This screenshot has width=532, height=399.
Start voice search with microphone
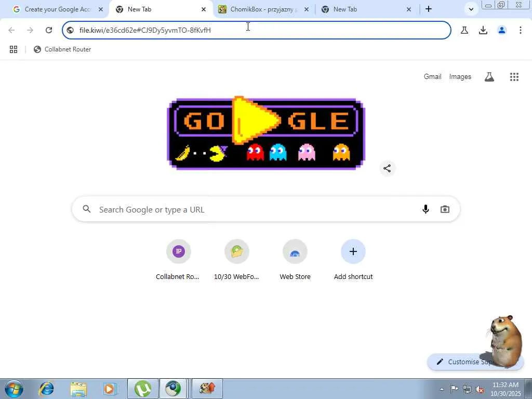[425, 209]
